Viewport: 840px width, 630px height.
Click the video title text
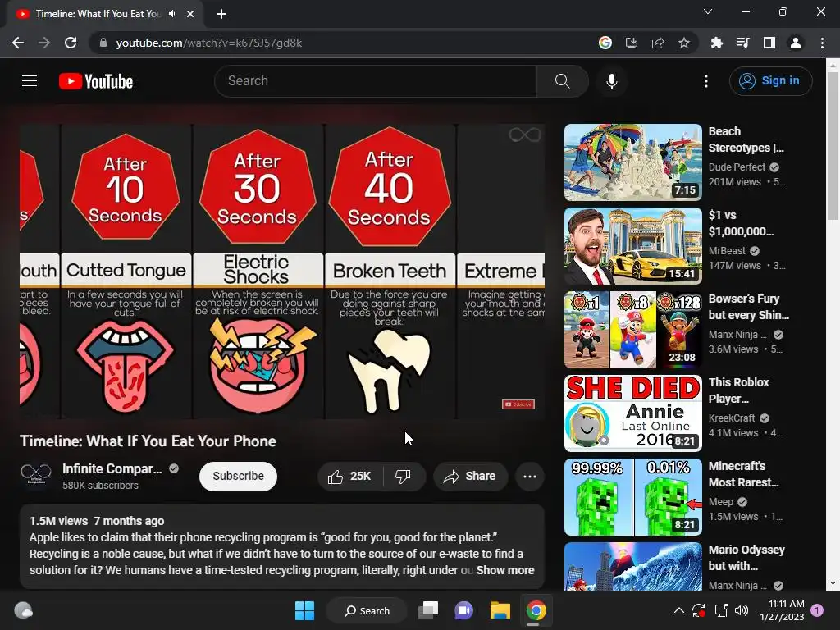click(x=148, y=441)
